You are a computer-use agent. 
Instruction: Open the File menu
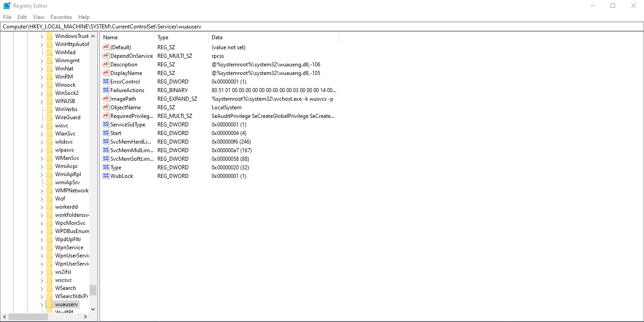click(x=7, y=17)
